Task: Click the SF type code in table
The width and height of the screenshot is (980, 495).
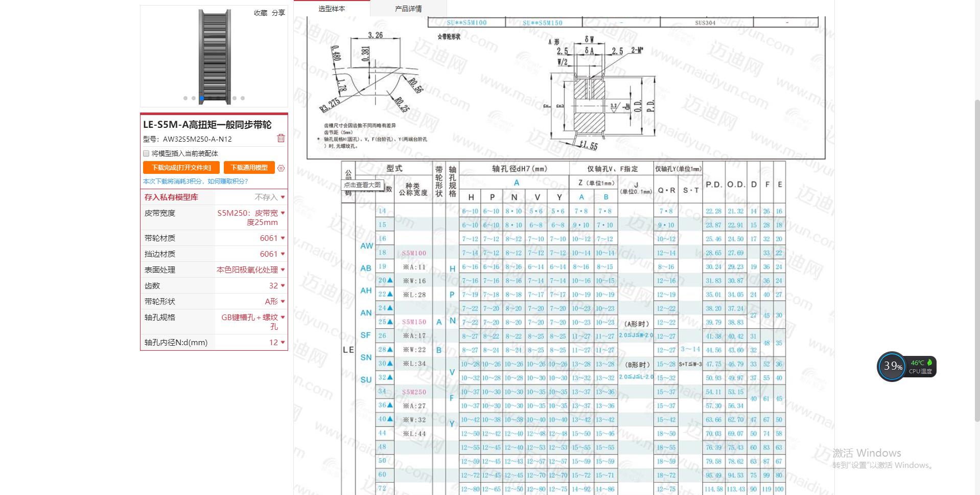Action: coord(365,335)
